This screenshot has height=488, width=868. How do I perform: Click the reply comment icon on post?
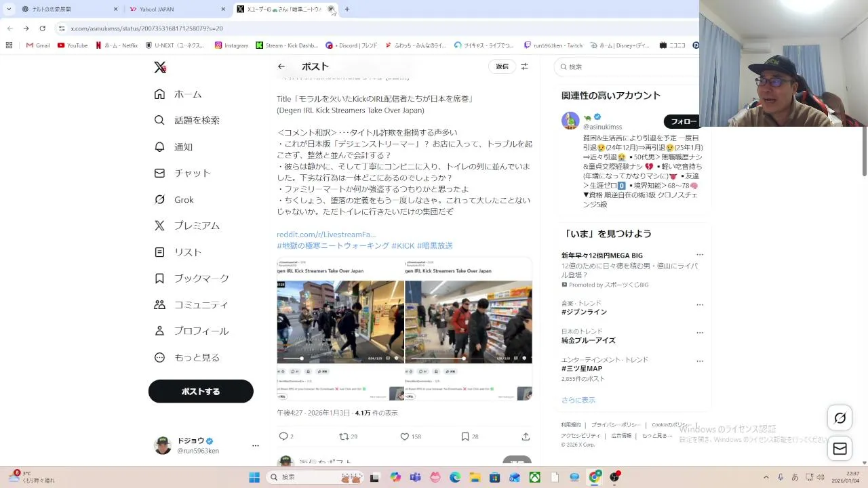click(x=283, y=436)
